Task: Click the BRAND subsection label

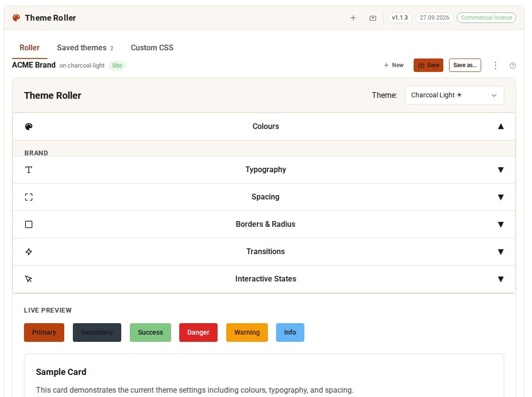Action: [36, 153]
